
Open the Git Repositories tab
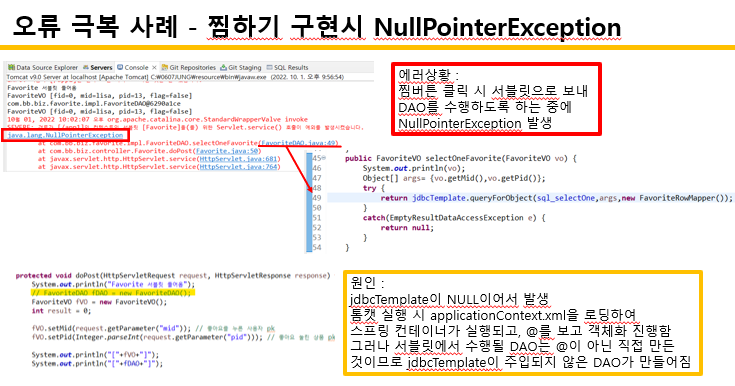(188, 68)
